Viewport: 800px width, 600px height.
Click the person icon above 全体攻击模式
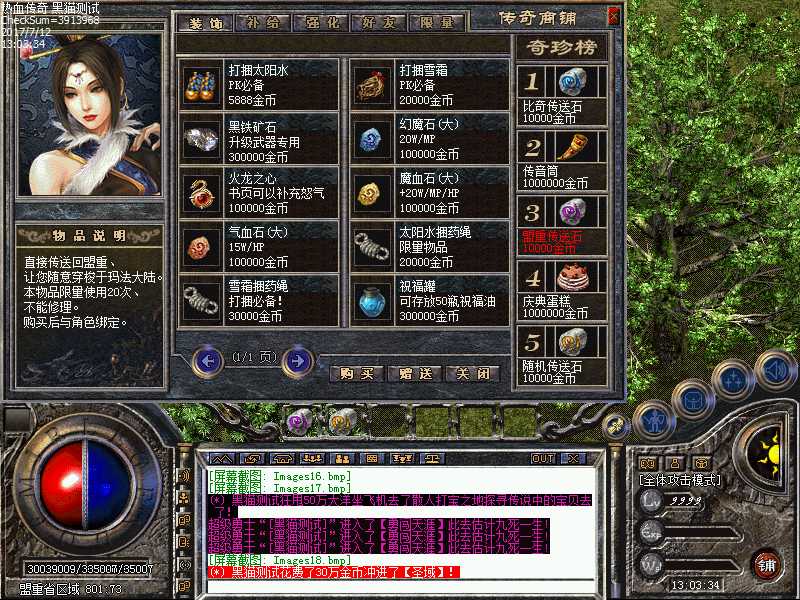click(x=675, y=463)
